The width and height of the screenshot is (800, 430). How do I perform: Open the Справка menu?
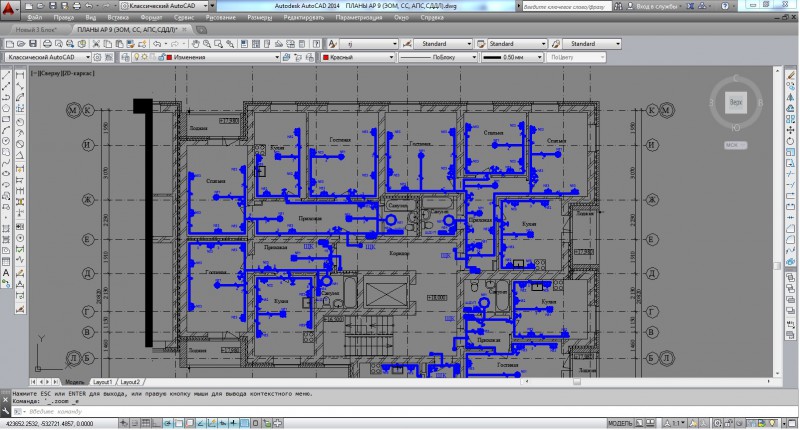coord(432,17)
